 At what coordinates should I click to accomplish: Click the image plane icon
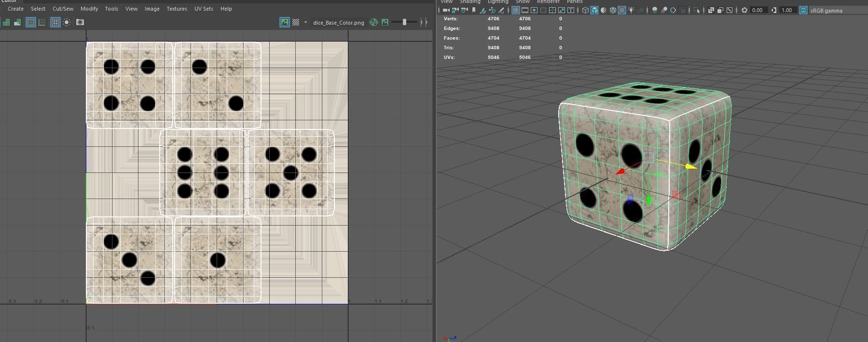point(483,10)
